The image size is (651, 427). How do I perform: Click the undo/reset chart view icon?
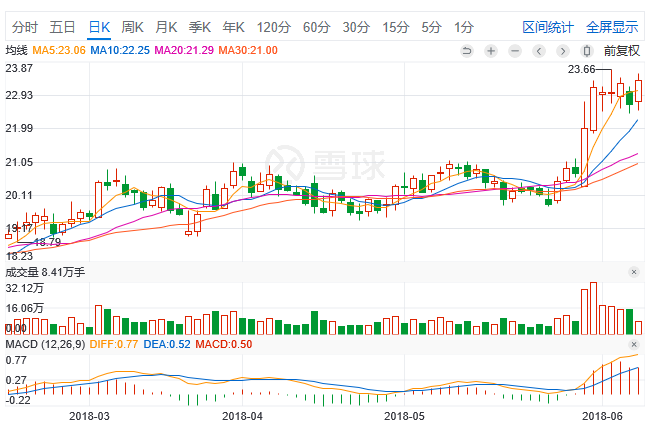click(x=467, y=50)
